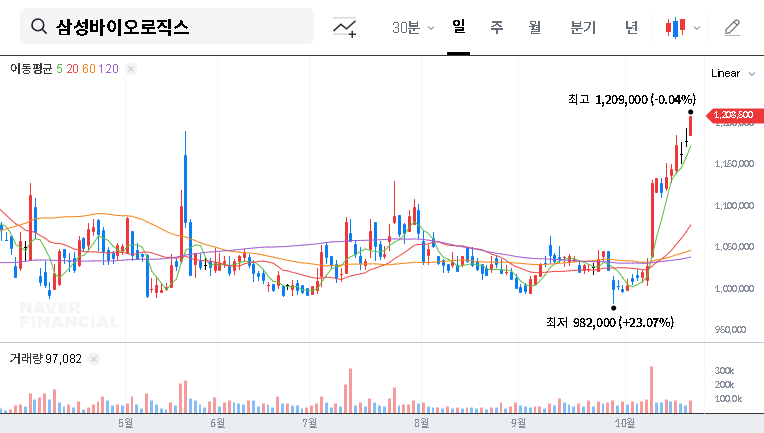
Task: Select the 분기 quarterly period
Action: coord(582,27)
